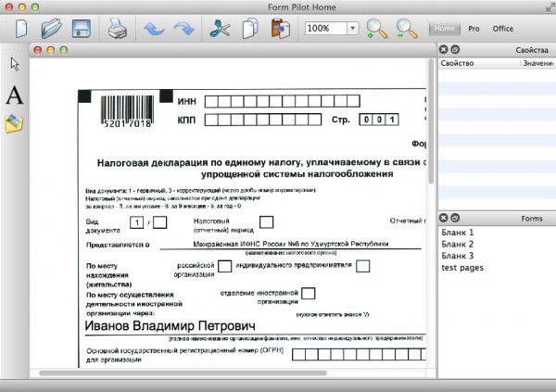Select Бланк 2 in Forms list
This screenshot has height=392, width=556.
tap(458, 244)
